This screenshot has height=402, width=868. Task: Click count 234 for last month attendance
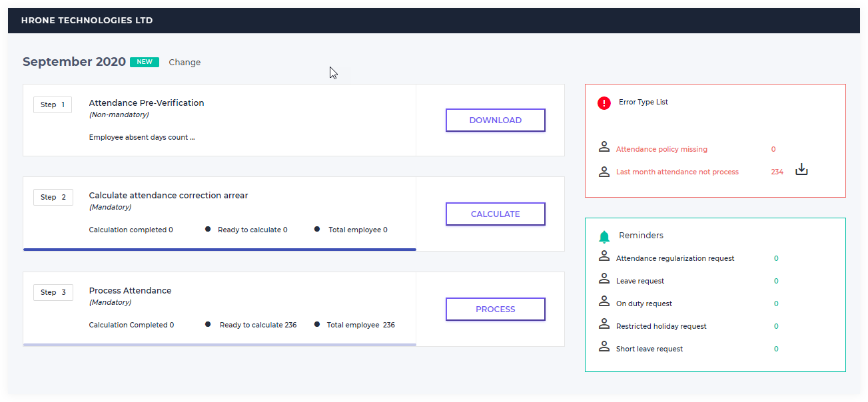click(x=777, y=172)
